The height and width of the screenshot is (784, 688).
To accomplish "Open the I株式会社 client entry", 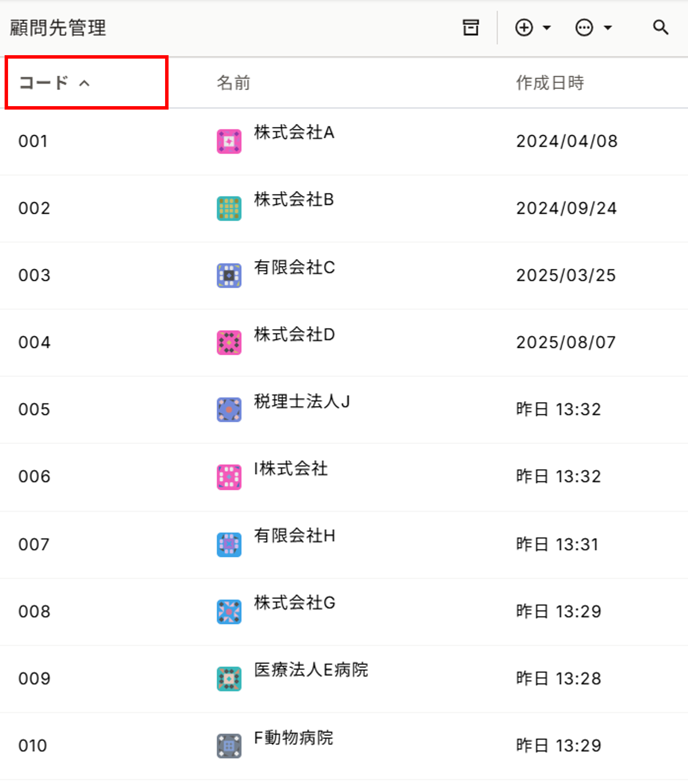I will (x=291, y=468).
